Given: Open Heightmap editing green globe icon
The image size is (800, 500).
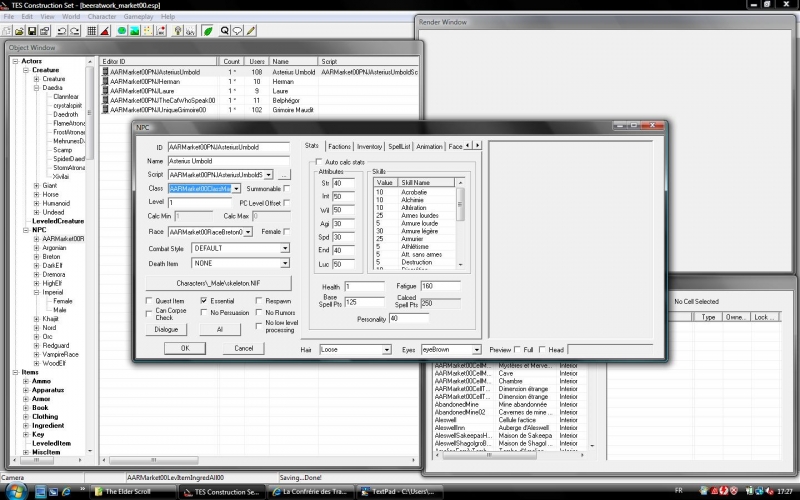Looking at the screenshot, I should point(122,31).
